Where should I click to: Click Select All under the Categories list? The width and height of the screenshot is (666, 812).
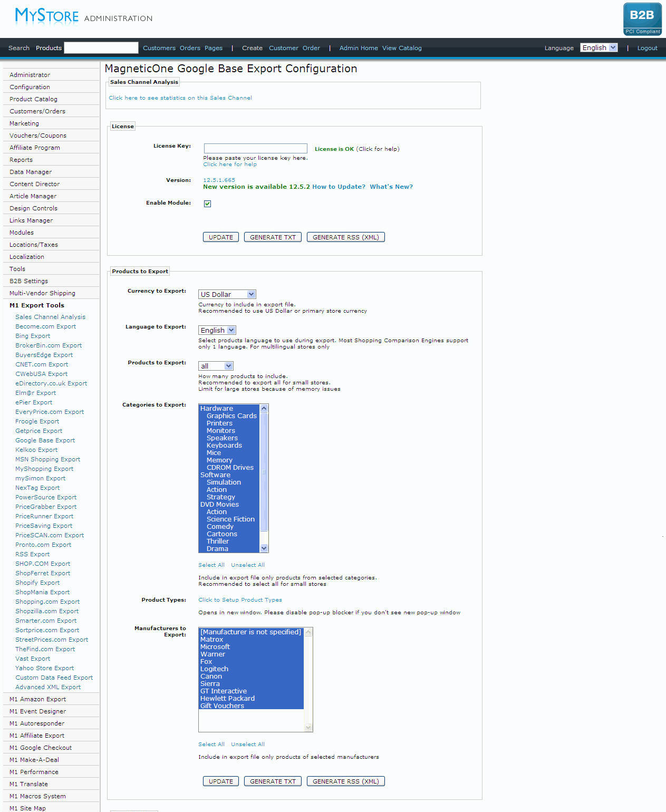click(211, 565)
